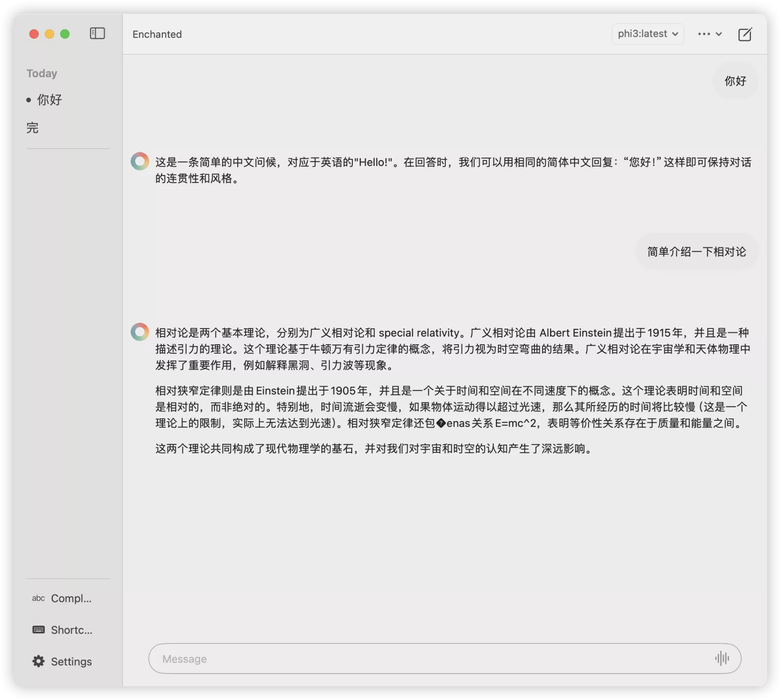Image resolution: width=781 pixels, height=700 pixels.
Task: Minimize the window with yellow button
Action: (x=50, y=34)
